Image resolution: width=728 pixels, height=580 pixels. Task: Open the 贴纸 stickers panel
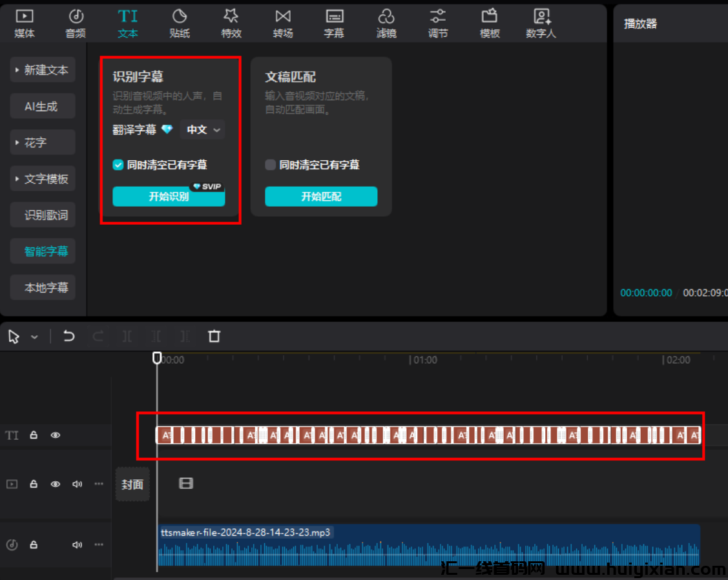(180, 23)
